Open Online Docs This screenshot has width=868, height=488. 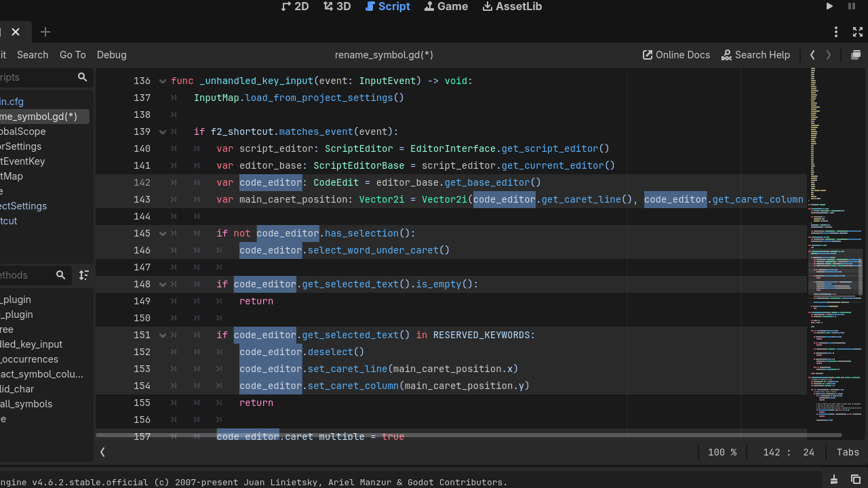(676, 55)
